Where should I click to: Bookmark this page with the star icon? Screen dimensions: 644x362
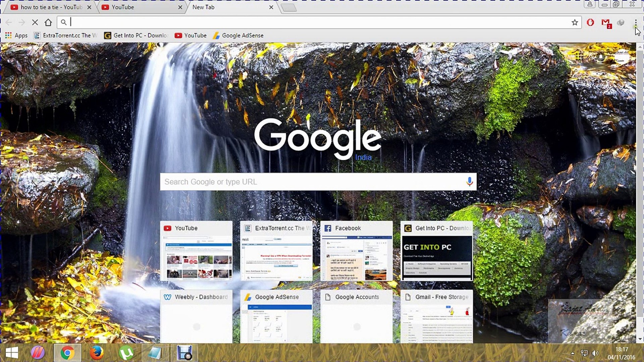point(574,22)
